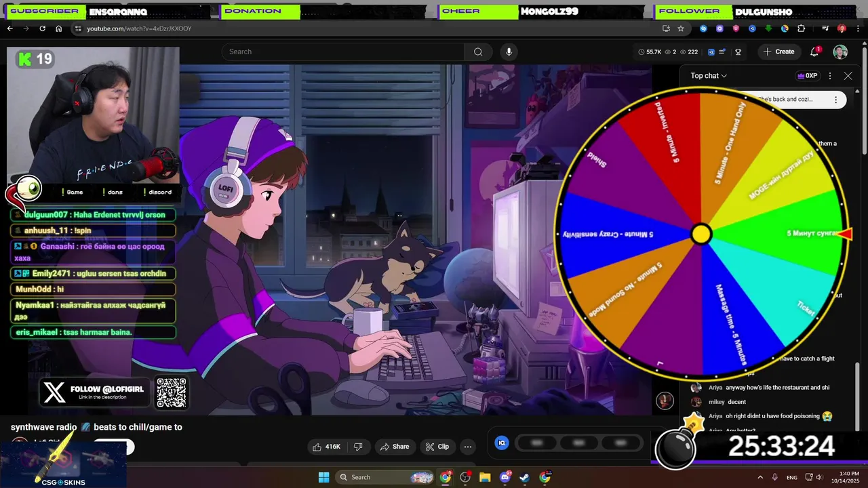Dislike the synthwave radio video
Image resolution: width=868 pixels, height=488 pixels.
point(359,447)
